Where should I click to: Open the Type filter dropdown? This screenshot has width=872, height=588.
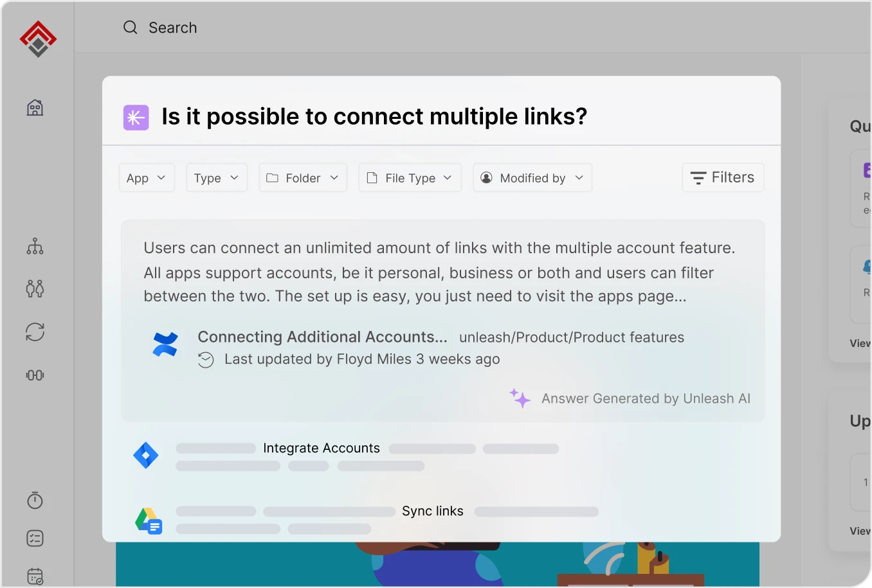pos(216,177)
